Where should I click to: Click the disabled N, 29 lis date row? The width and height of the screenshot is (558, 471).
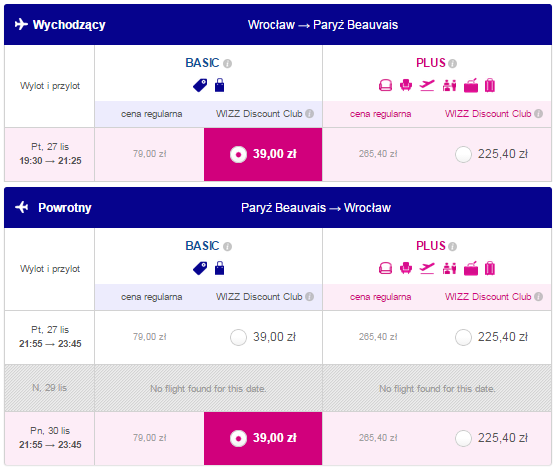point(278,388)
